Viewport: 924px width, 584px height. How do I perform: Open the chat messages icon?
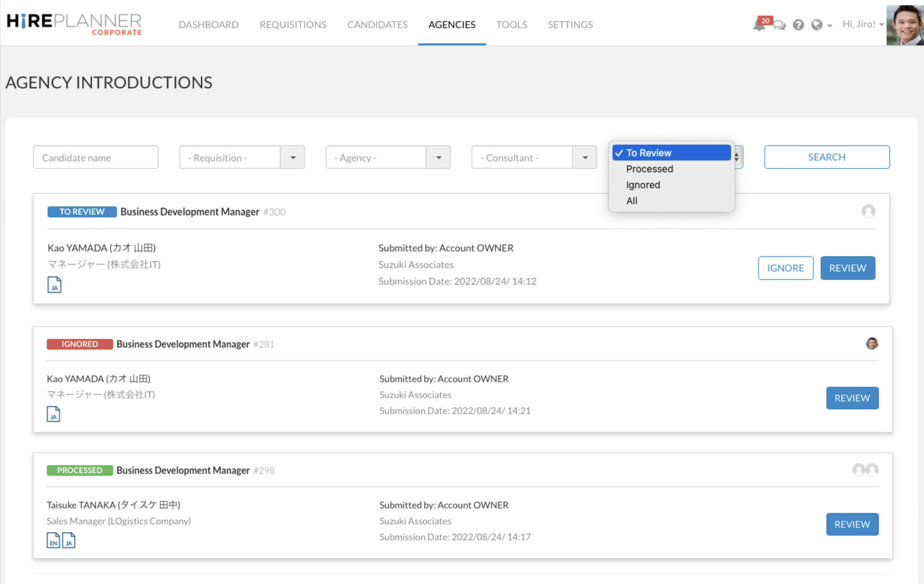[779, 25]
